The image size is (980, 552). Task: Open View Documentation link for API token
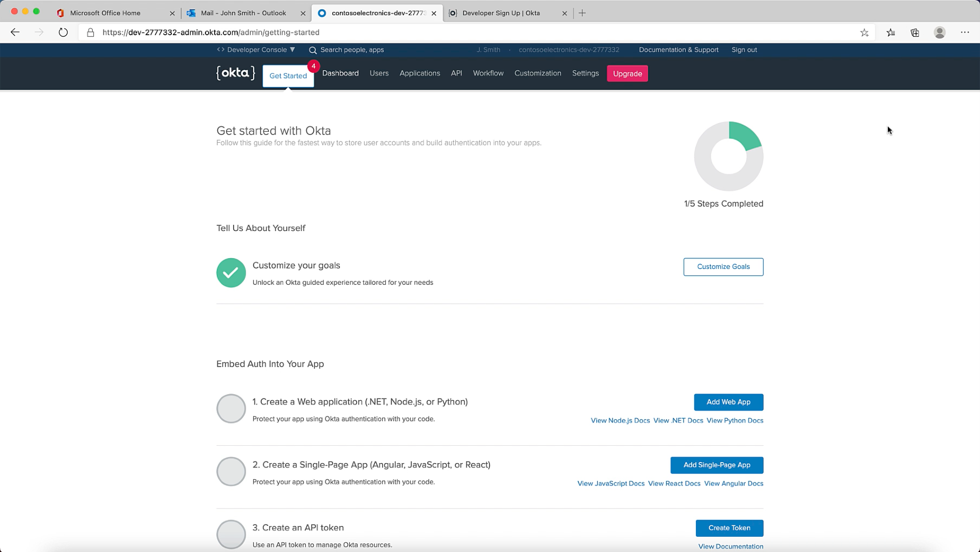coord(731,547)
